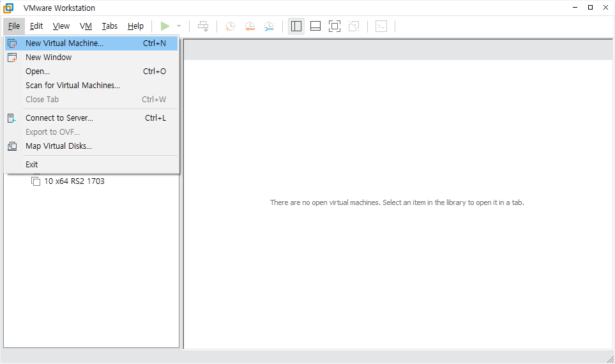The image size is (615, 364).
Task: Close the VMware Workstation window
Action: 605,8
